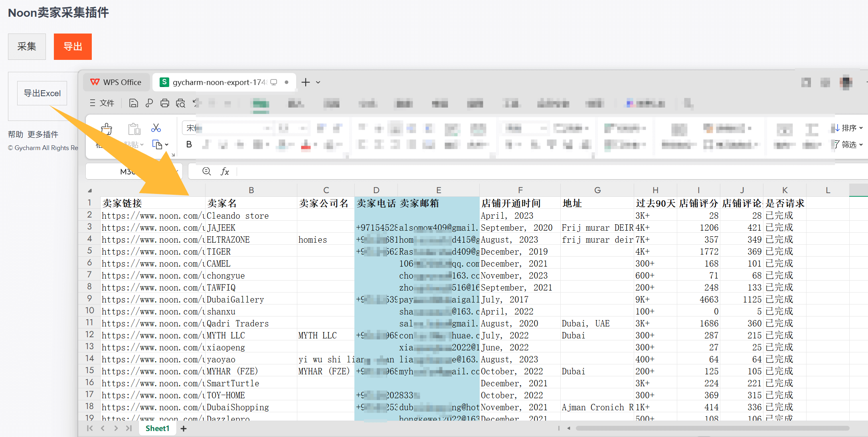This screenshot has width=868, height=437.
Task: Open the 更多插件 more plugins link
Action: (x=43, y=134)
